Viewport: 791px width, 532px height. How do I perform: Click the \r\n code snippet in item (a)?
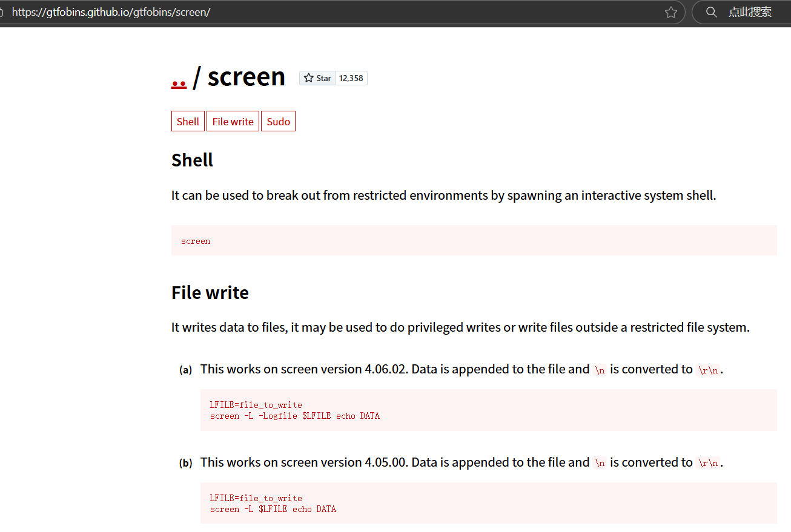(708, 370)
